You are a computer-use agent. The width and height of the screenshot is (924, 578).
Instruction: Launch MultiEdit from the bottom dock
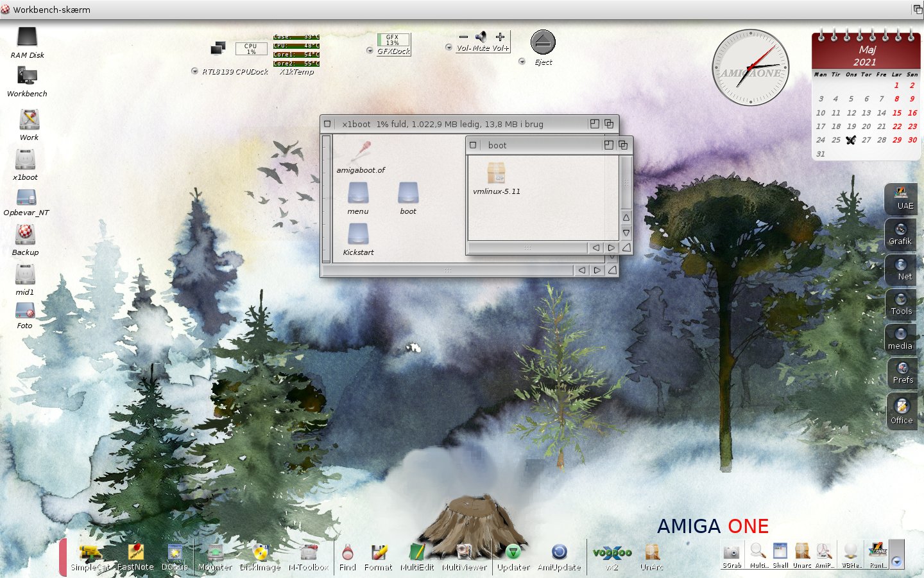(417, 553)
